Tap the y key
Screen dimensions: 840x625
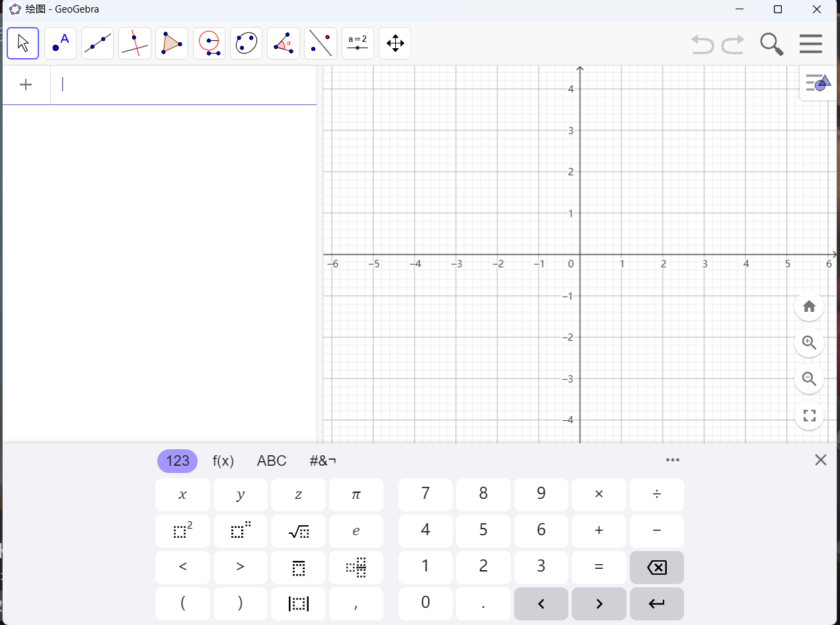241,495
